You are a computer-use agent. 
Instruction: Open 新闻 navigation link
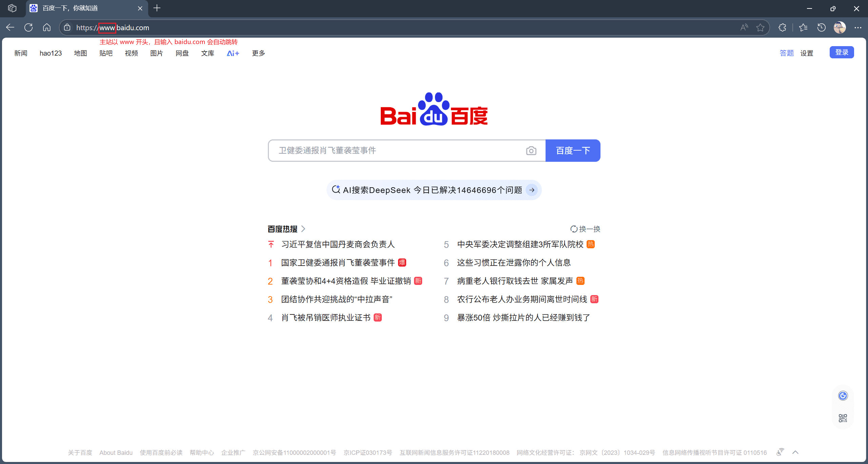pos(21,53)
